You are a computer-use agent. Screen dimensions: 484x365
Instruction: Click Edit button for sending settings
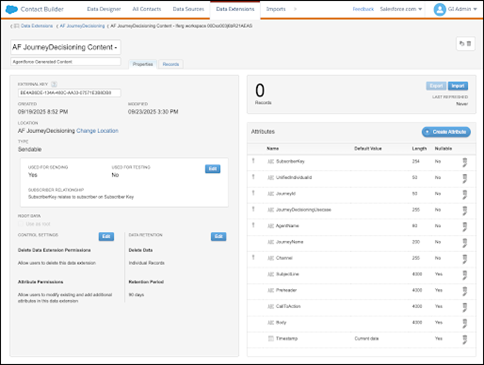(213, 169)
